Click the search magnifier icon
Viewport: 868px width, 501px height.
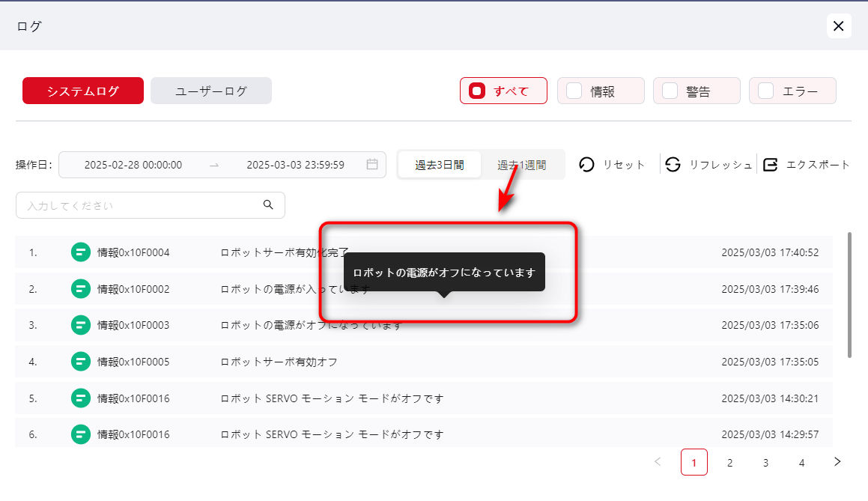pos(268,205)
